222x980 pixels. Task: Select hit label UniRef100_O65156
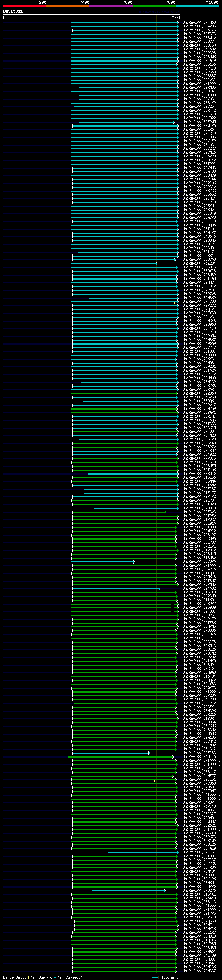(199, 65)
